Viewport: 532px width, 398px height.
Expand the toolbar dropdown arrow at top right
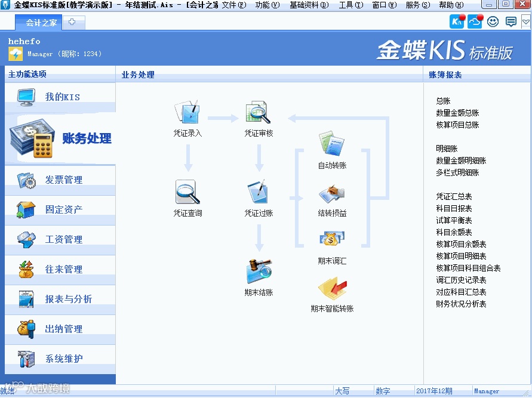point(526,22)
